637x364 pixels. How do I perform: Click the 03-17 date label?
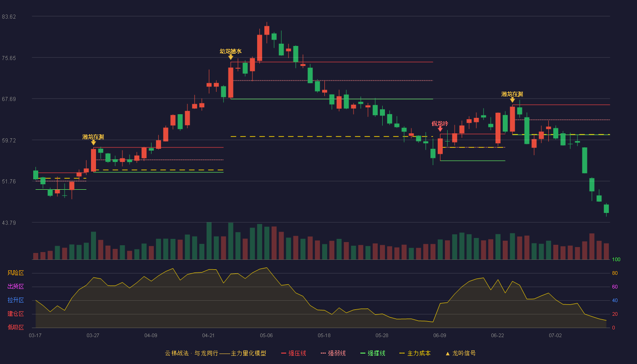click(x=35, y=335)
